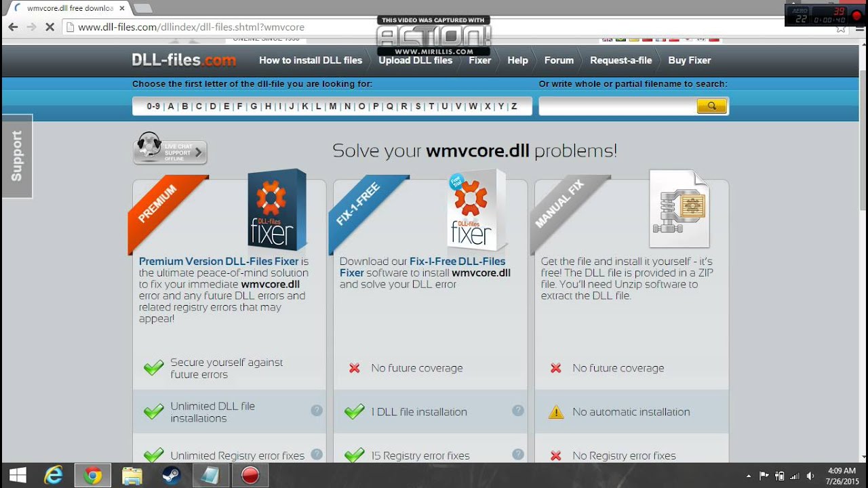Click the Premium DLL-files Fixer box image
This screenshot has width=868, height=488.
(277, 209)
